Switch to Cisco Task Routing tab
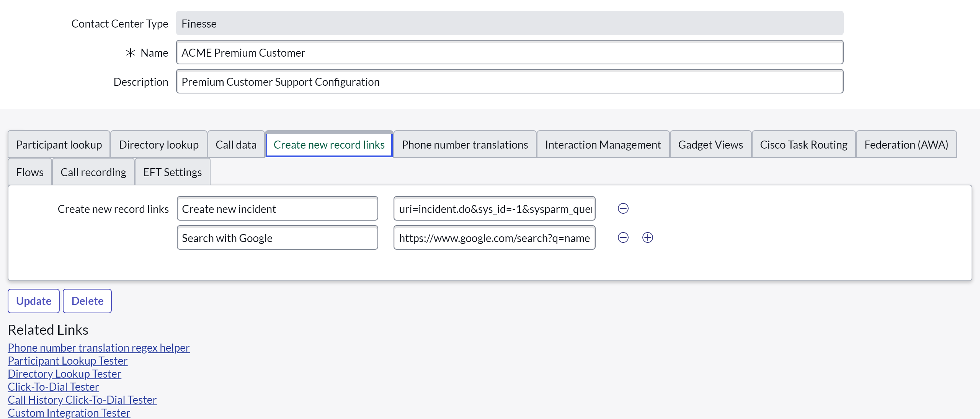This screenshot has width=980, height=419. pos(803,144)
